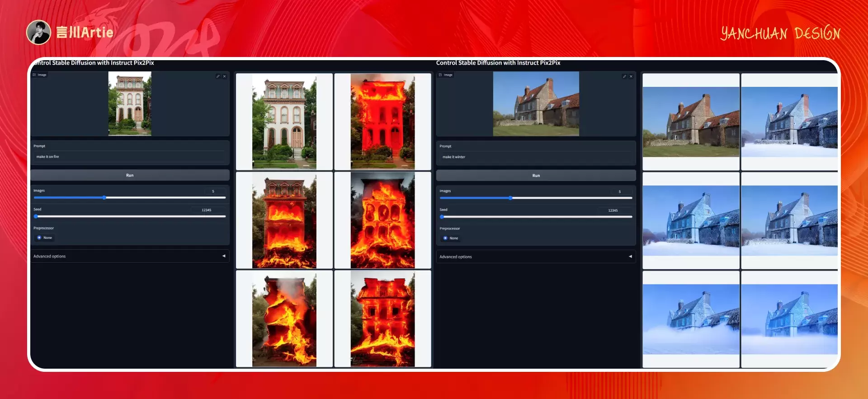Click the 'make it on fire' prompt field
The height and width of the screenshot is (399, 868).
[130, 157]
